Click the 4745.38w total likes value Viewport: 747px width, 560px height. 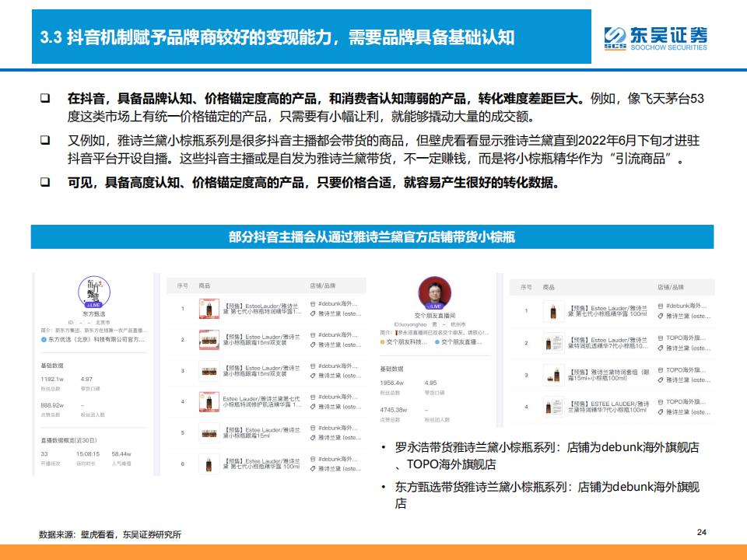click(x=394, y=410)
